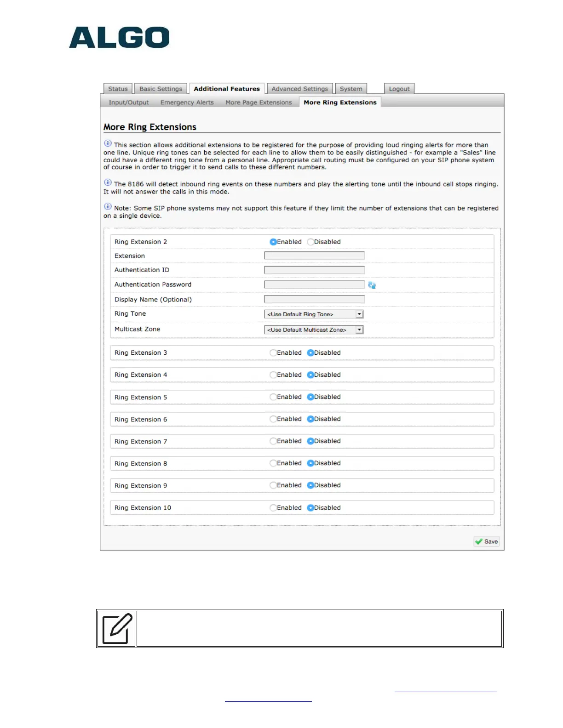
Task: Click the info icon beside the Note text
Action: click(108, 206)
